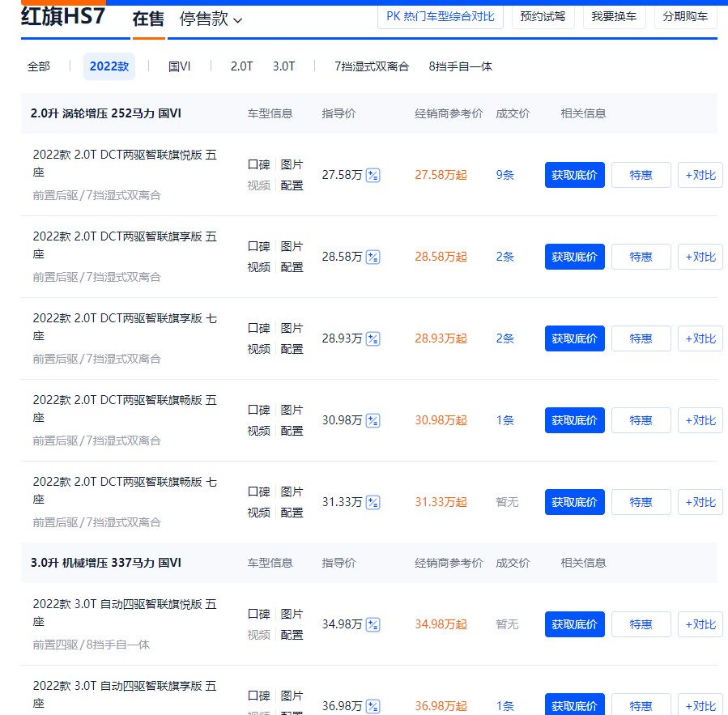Add 27.58万 model to comparison
This screenshot has width=728, height=715.
[700, 175]
